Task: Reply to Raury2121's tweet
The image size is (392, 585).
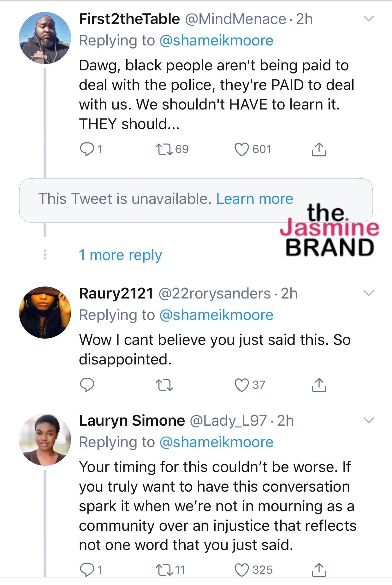Action: pos(87,385)
